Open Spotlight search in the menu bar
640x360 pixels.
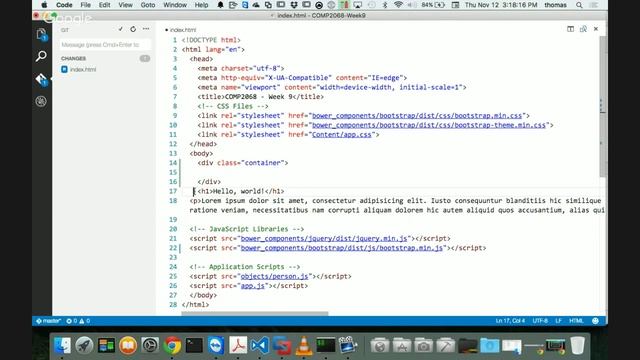tap(579, 5)
